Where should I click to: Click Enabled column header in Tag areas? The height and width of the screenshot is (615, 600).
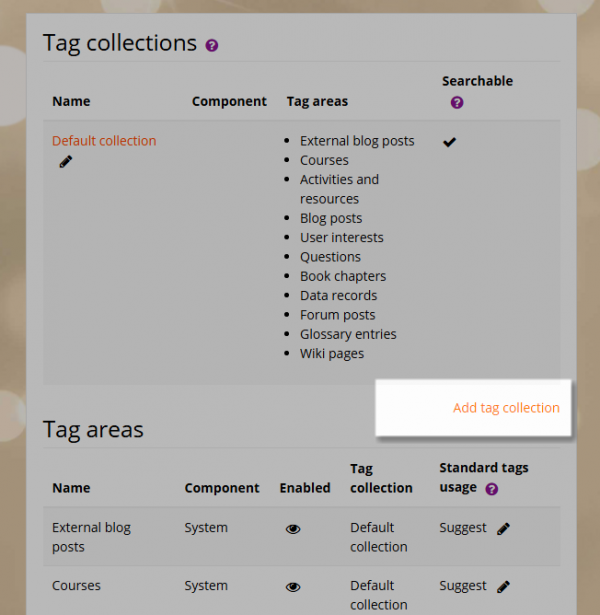click(x=305, y=488)
